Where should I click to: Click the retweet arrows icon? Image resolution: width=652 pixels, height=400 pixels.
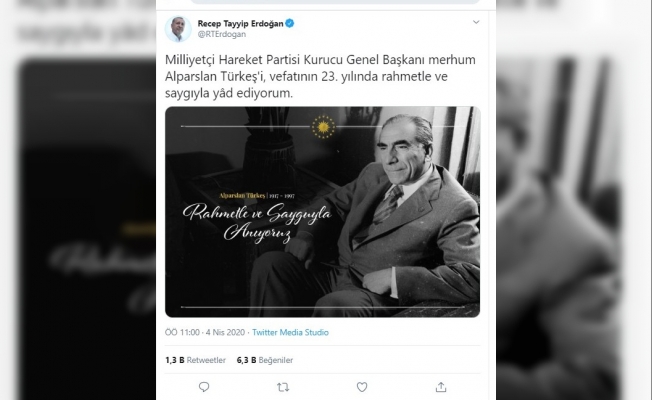[283, 388]
